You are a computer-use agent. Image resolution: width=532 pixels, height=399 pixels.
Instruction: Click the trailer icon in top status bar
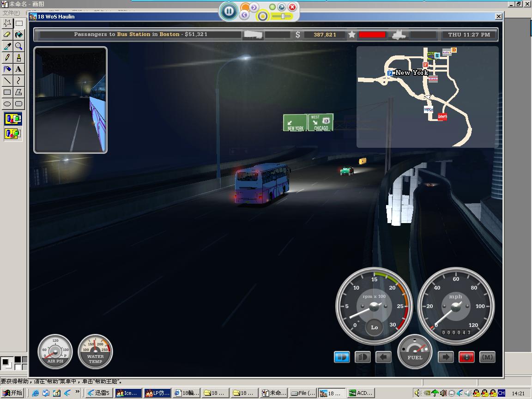(253, 35)
